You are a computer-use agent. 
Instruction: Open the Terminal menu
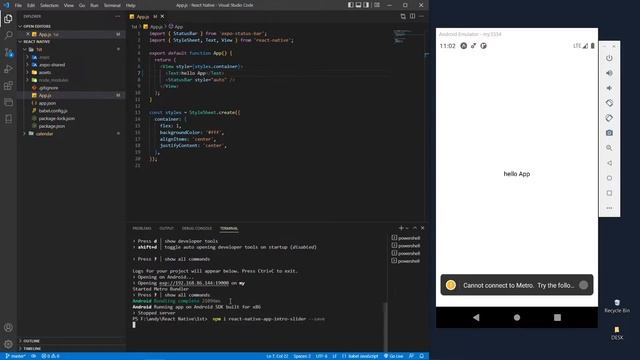(112, 5)
